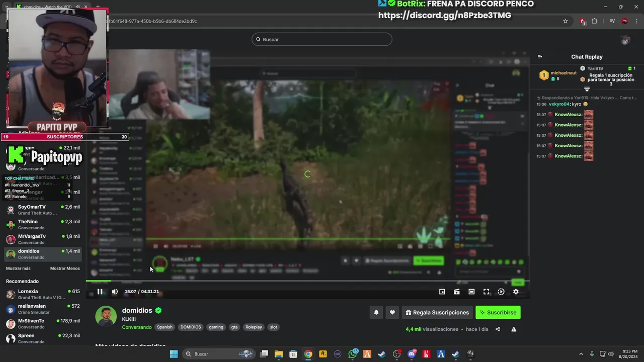Toggle theater mode icon
The height and width of the screenshot is (362, 644).
[x=471, y=292]
